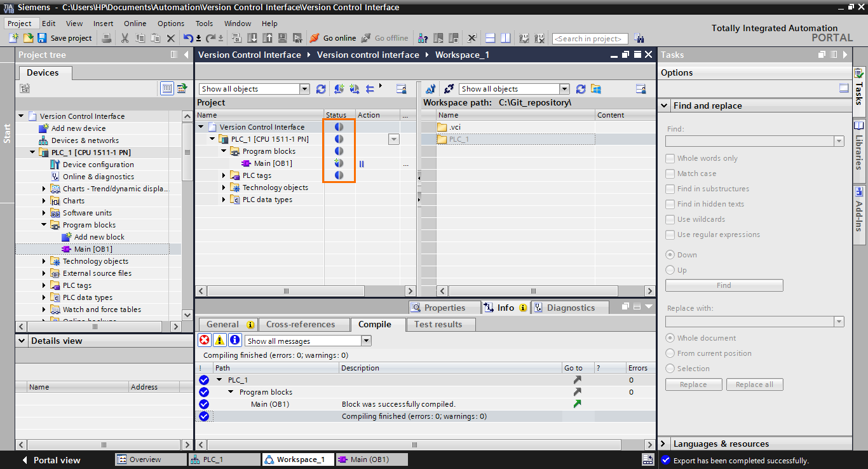The image size is (868, 469).
Task: Click the Replace all button
Action: coord(754,384)
